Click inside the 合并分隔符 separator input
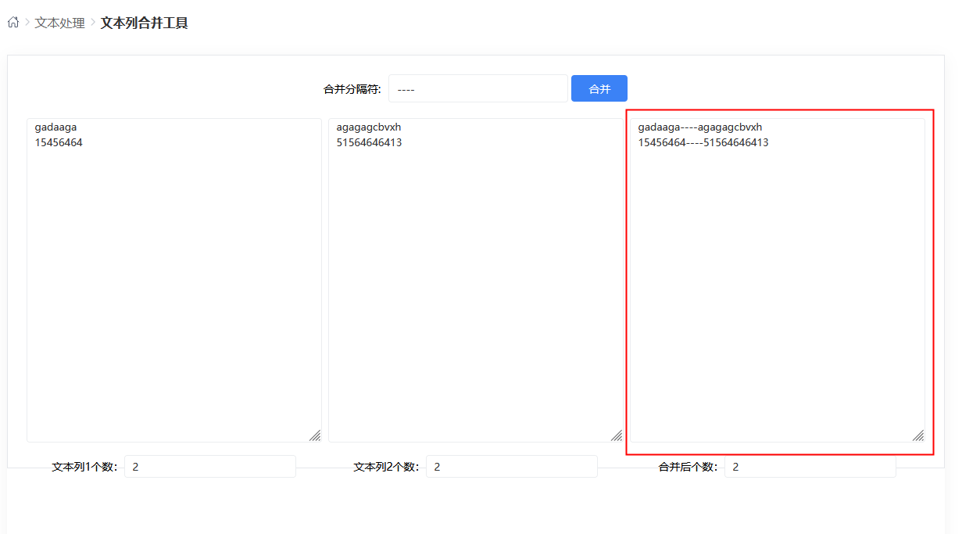Viewport: 980px width, 534px height. point(477,88)
